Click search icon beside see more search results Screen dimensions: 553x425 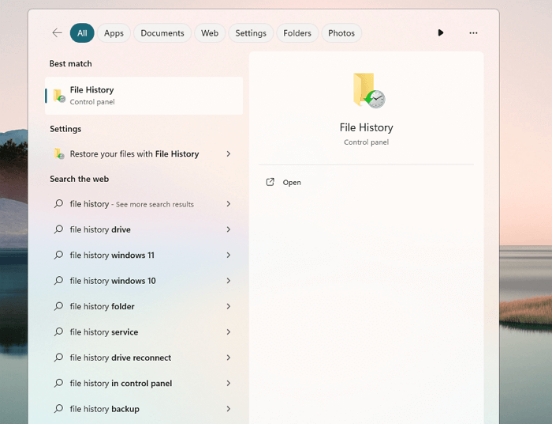pos(59,204)
